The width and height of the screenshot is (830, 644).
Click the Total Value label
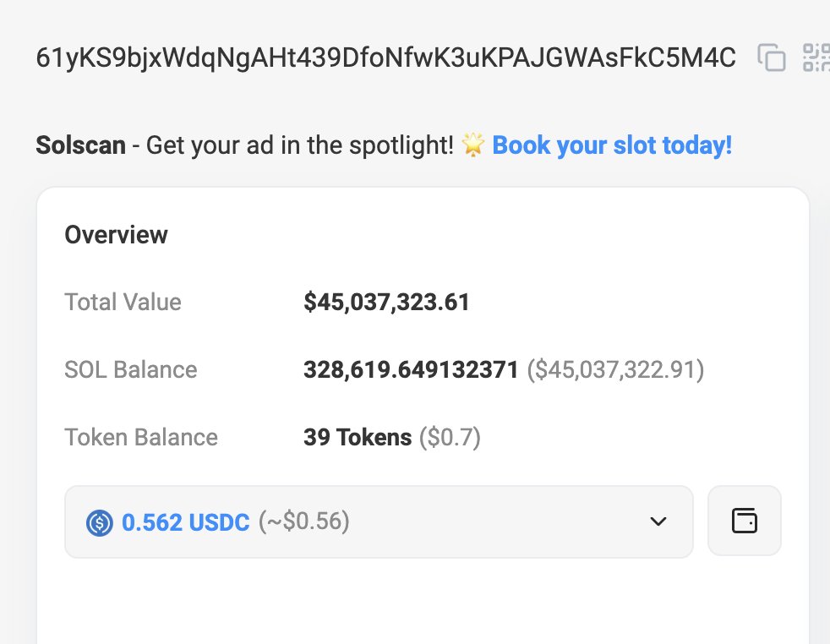123,302
